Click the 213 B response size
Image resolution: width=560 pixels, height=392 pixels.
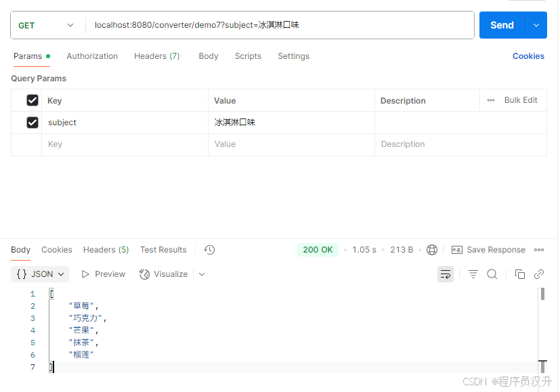click(x=402, y=250)
